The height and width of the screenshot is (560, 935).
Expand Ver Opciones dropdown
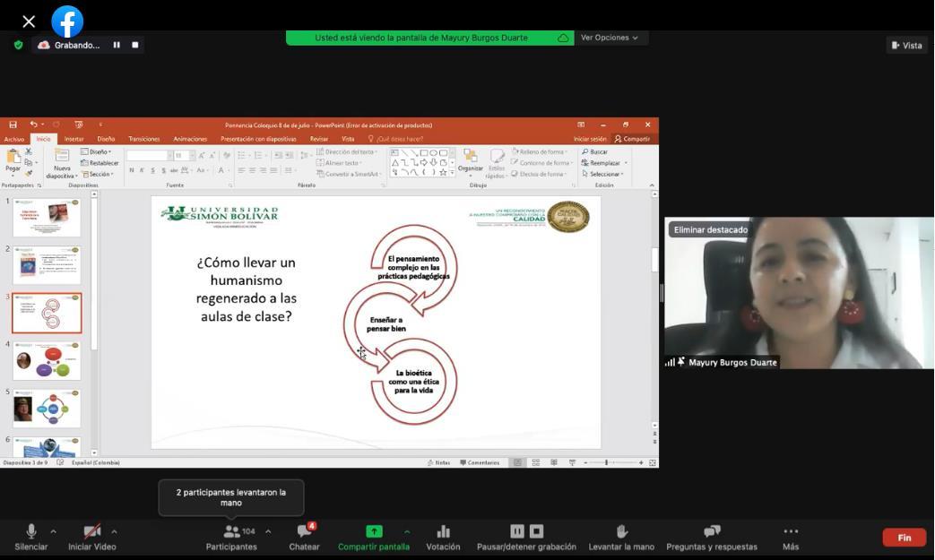point(610,38)
